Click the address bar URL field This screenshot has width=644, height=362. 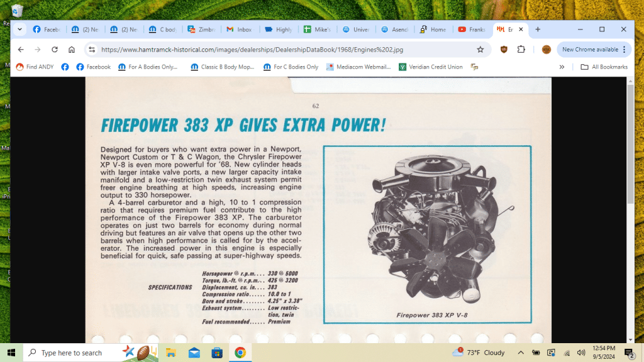tap(283, 50)
